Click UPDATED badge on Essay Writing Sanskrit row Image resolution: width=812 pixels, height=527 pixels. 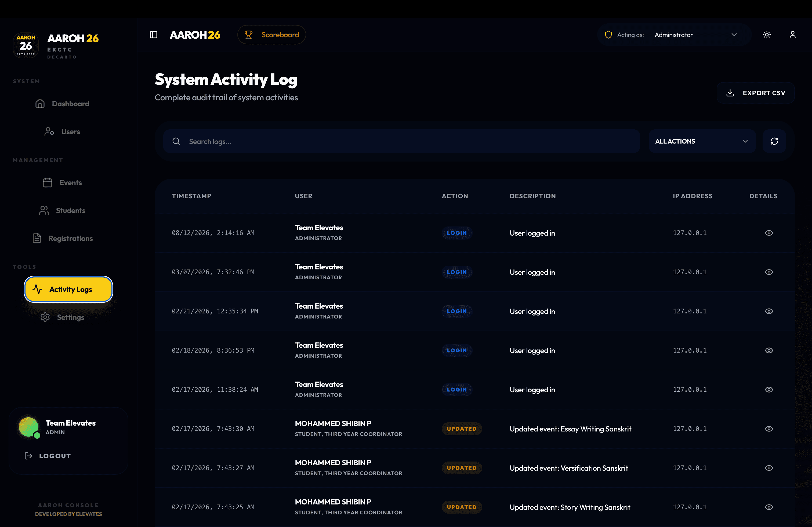[462, 429]
